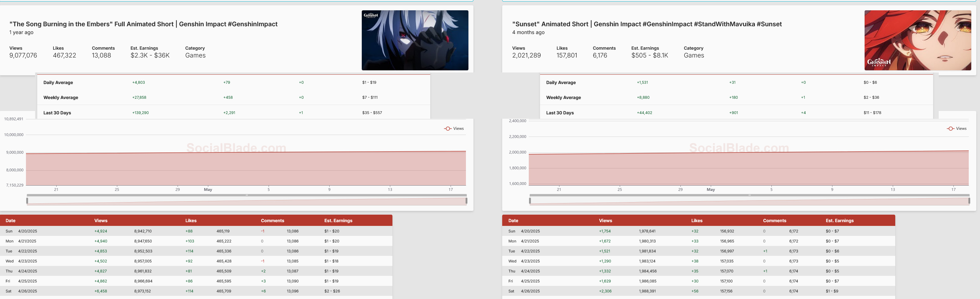
Task: Click daily average views +4,803
Action: 139,82
